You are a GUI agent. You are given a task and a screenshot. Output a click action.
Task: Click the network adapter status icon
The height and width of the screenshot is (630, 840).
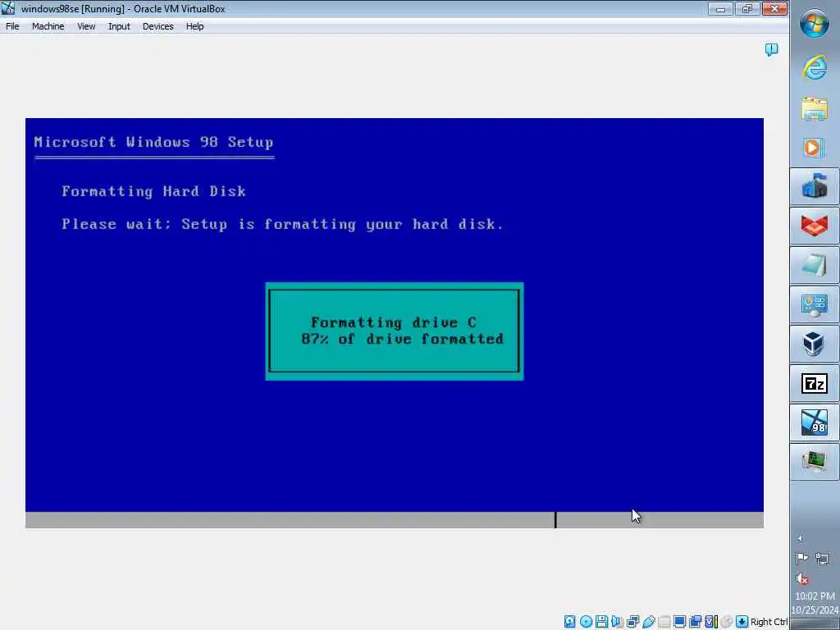[x=633, y=622]
